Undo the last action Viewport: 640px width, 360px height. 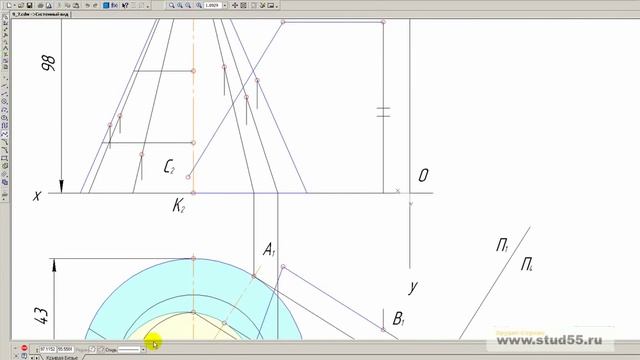[87, 5]
